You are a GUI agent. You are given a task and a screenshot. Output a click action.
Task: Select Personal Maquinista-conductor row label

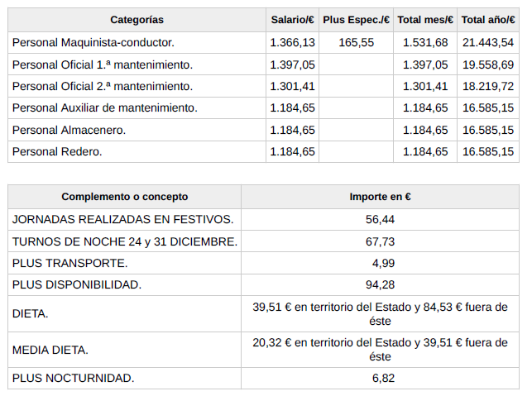(93, 42)
